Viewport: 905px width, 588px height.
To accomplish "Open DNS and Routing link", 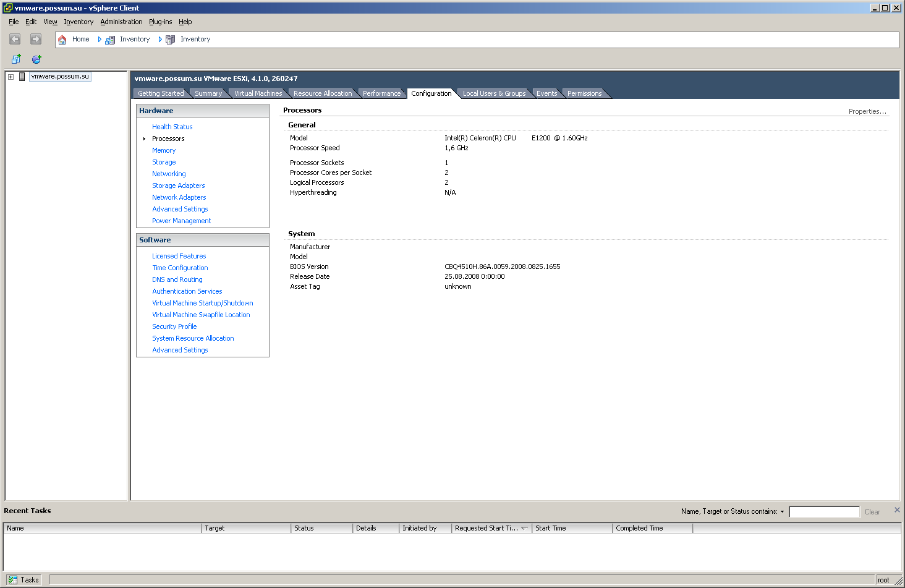I will [177, 279].
